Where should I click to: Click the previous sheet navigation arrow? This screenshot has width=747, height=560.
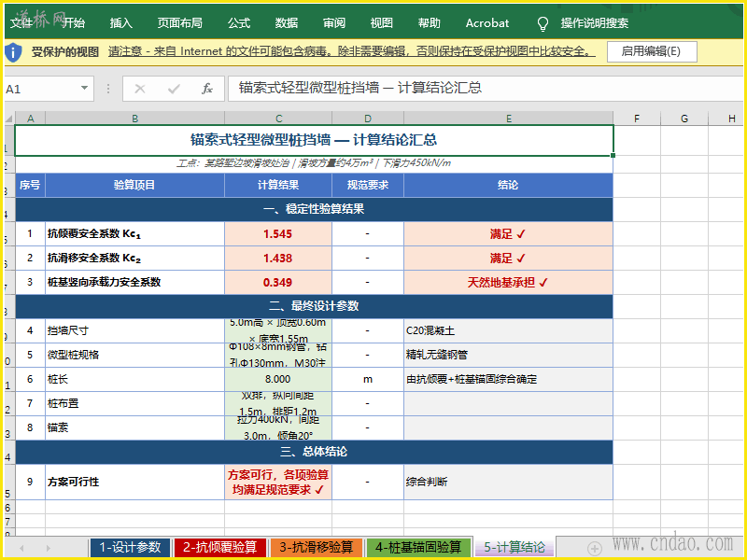coord(21,548)
